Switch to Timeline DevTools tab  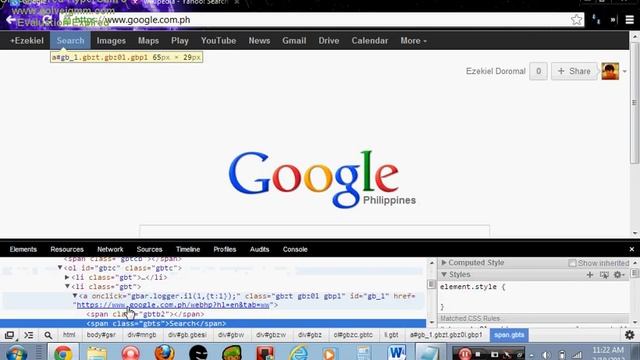[188, 249]
